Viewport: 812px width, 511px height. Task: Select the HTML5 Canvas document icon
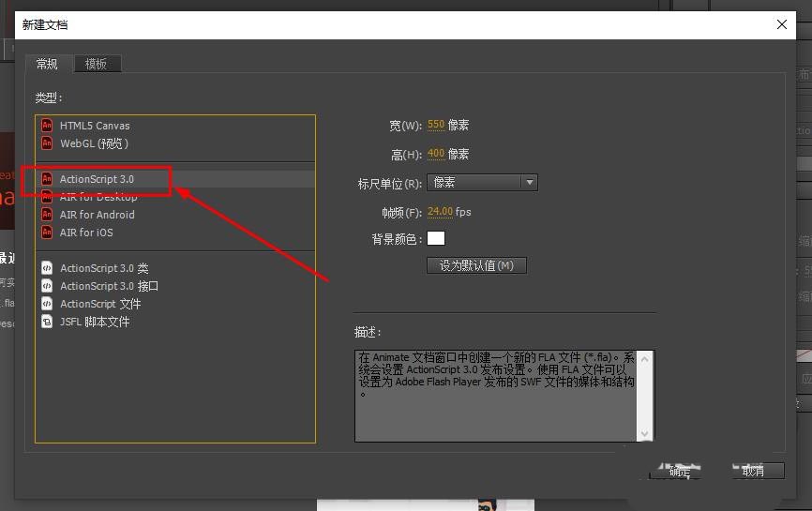[47, 126]
